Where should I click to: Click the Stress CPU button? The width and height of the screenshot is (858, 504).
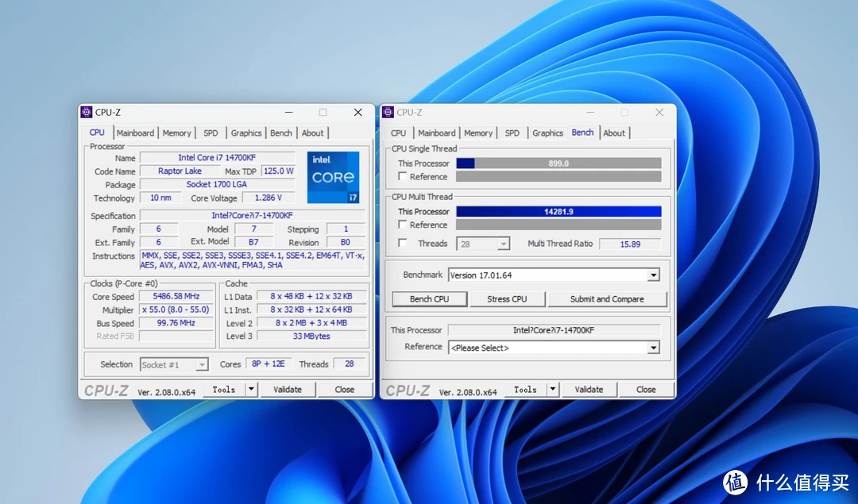507,299
